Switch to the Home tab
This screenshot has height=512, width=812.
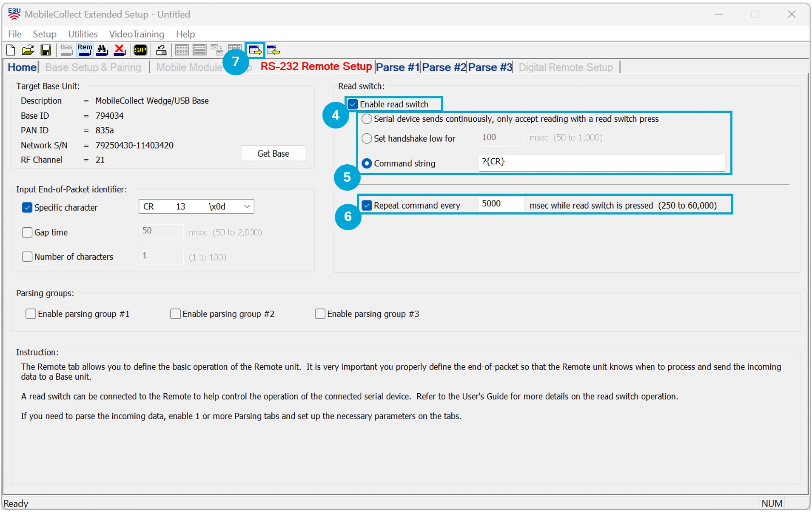pyautogui.click(x=22, y=67)
